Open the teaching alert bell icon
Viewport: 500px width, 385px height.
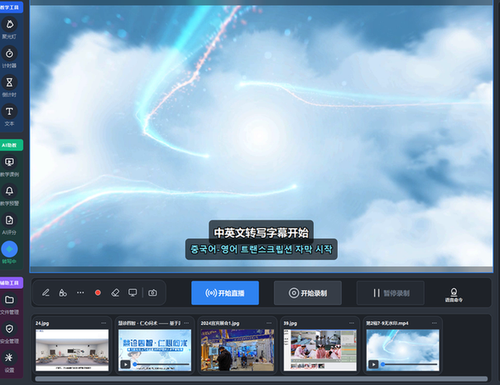9,191
